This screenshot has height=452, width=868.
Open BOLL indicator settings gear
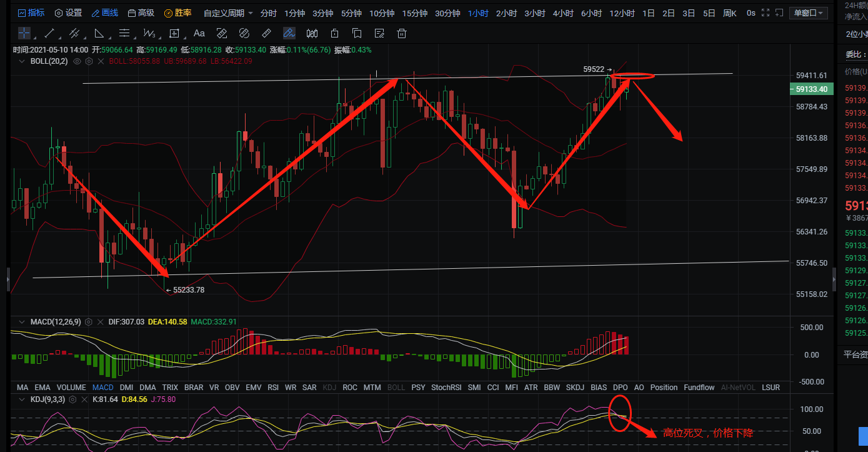click(x=89, y=61)
